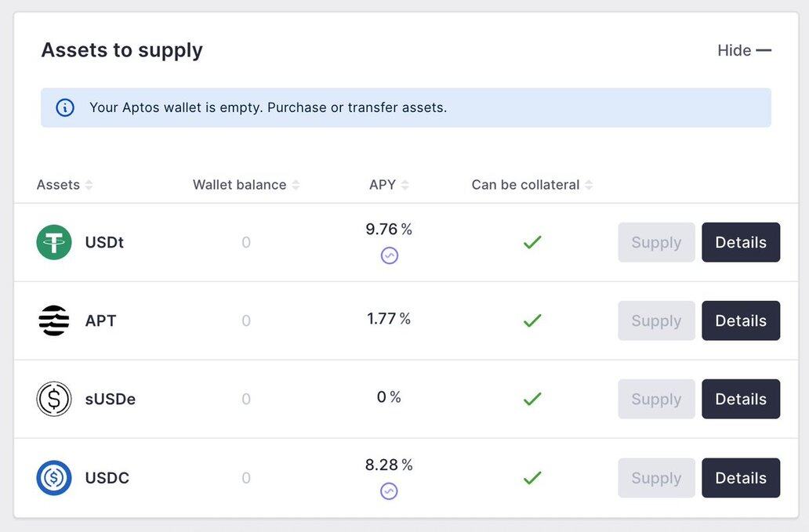
Task: Click the USDC token icon
Action: [x=54, y=478]
